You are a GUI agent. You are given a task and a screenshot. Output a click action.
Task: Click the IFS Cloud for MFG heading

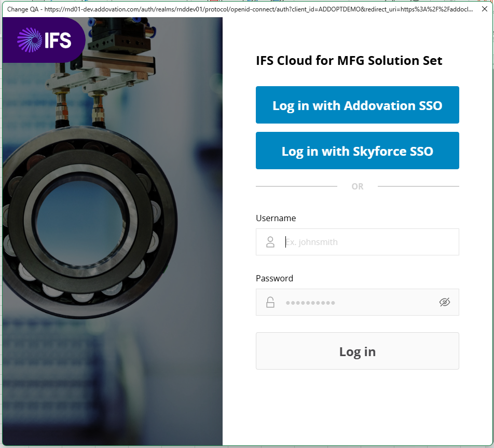coord(349,61)
